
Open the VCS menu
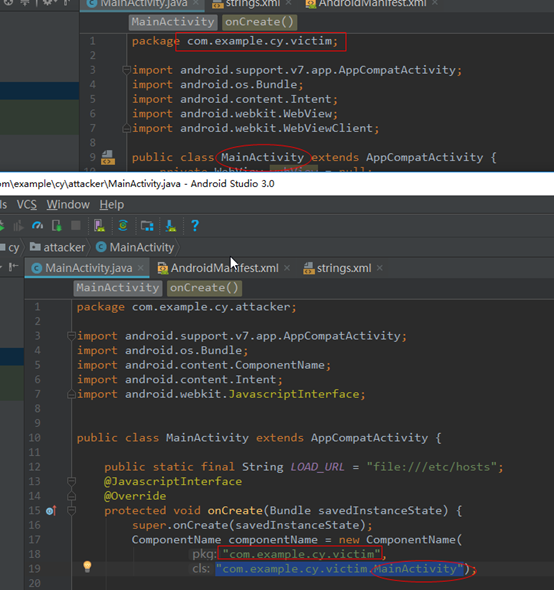27,205
